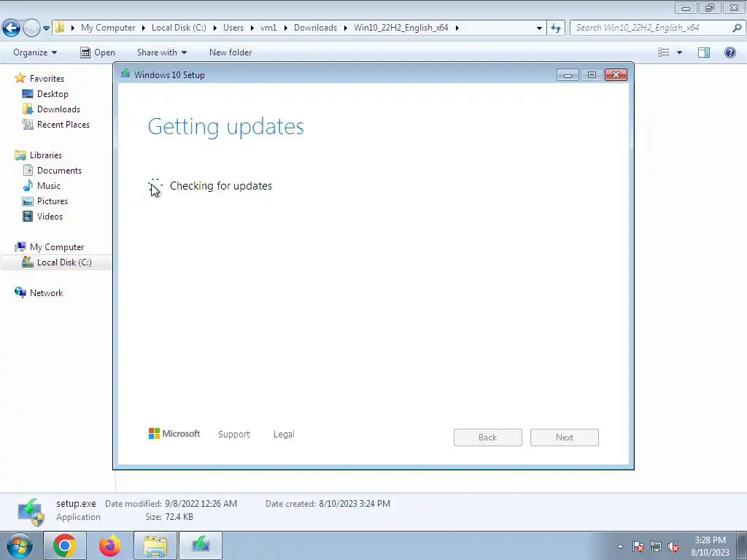Click the Explorer Help question mark icon
This screenshot has height=560, width=747.
(729, 52)
